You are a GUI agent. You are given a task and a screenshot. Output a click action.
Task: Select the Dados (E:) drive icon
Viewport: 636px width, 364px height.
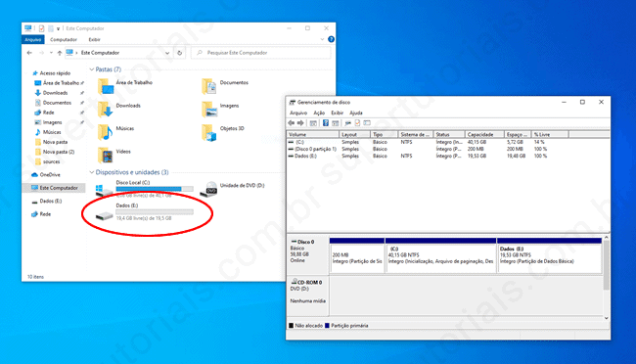[105, 215]
